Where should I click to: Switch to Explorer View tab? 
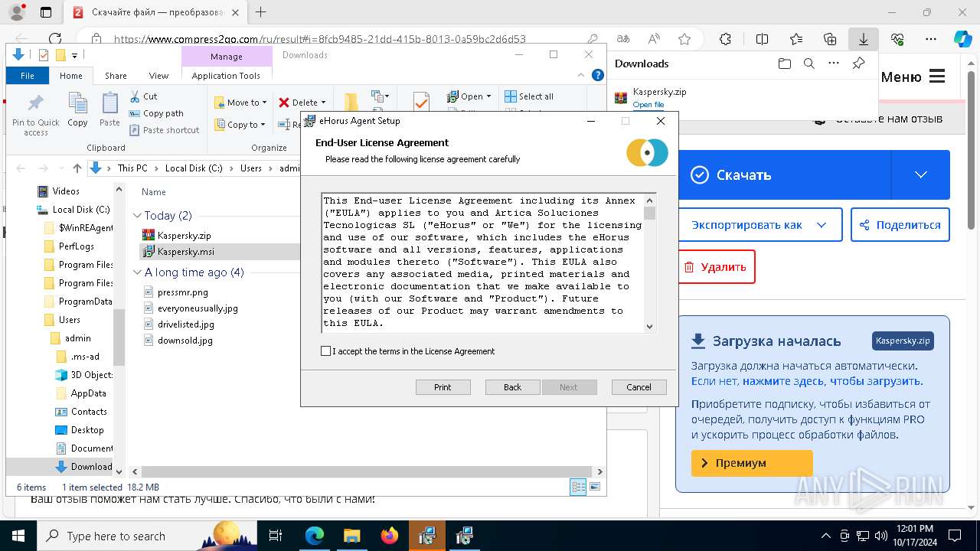click(x=158, y=76)
